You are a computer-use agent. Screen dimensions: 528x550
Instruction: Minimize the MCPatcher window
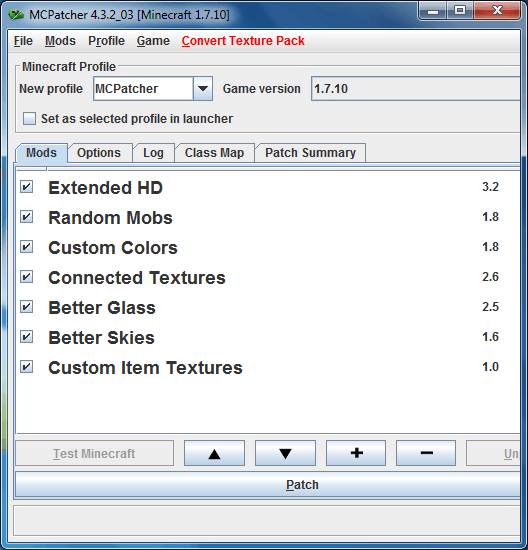[x=433, y=11]
